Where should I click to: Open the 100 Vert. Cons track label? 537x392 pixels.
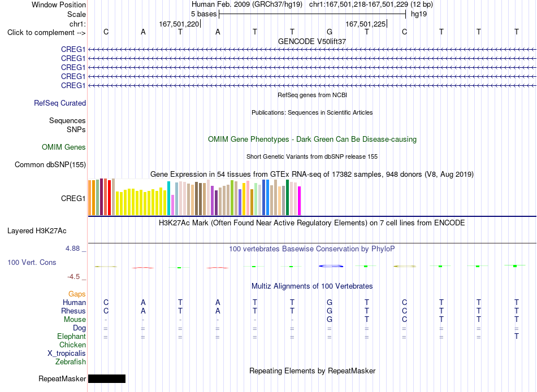(x=32, y=262)
